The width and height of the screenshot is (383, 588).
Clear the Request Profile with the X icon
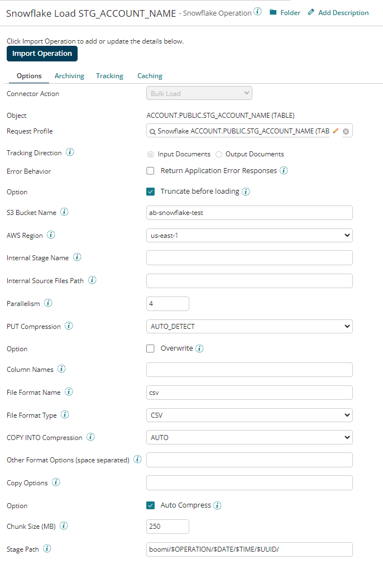(x=346, y=131)
